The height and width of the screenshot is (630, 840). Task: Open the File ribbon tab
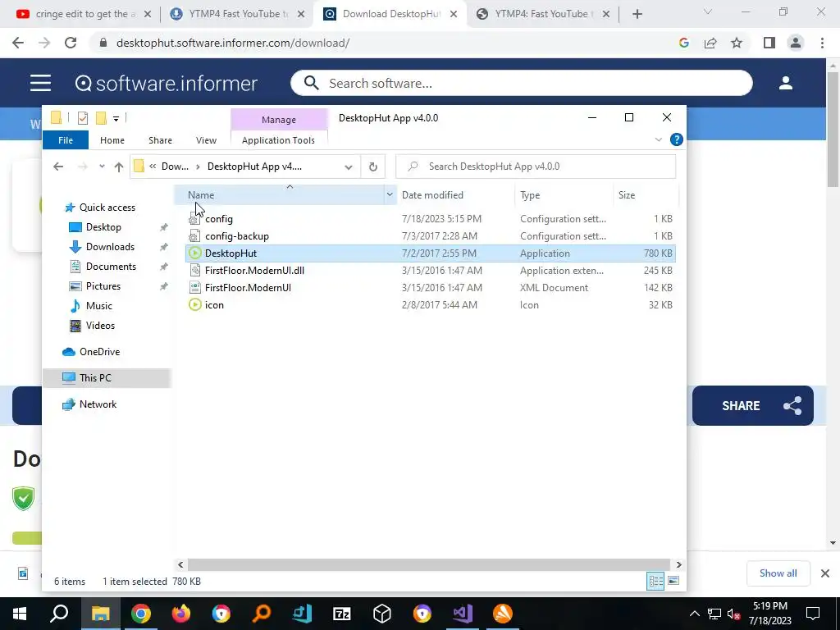pos(66,140)
